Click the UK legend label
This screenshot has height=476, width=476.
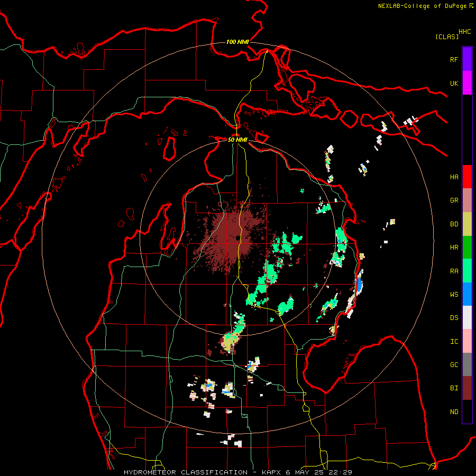pos(454,83)
